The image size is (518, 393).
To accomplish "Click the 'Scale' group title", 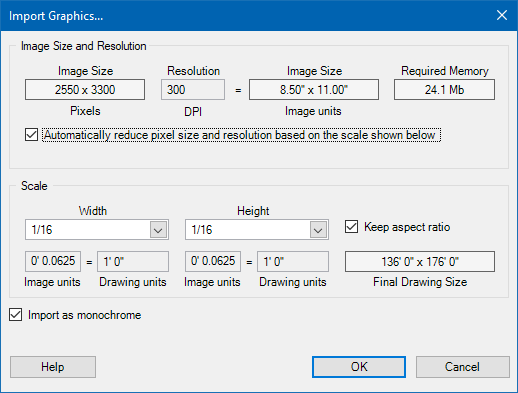I will 34,186.
